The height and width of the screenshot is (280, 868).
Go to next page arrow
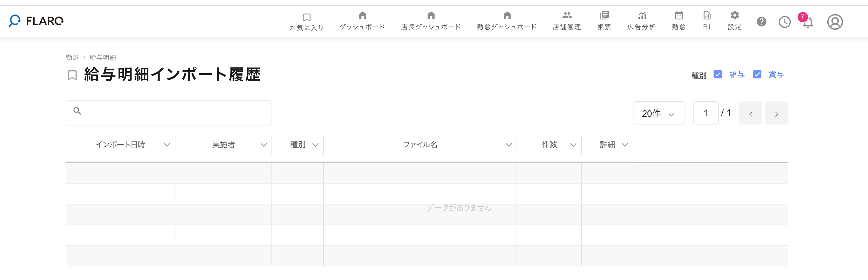(776, 113)
